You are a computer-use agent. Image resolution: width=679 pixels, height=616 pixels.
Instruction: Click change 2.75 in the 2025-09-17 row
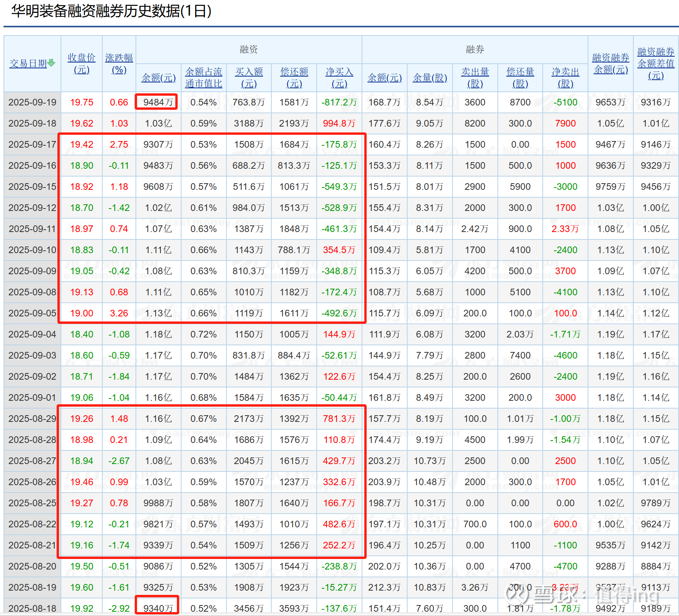[119, 145]
